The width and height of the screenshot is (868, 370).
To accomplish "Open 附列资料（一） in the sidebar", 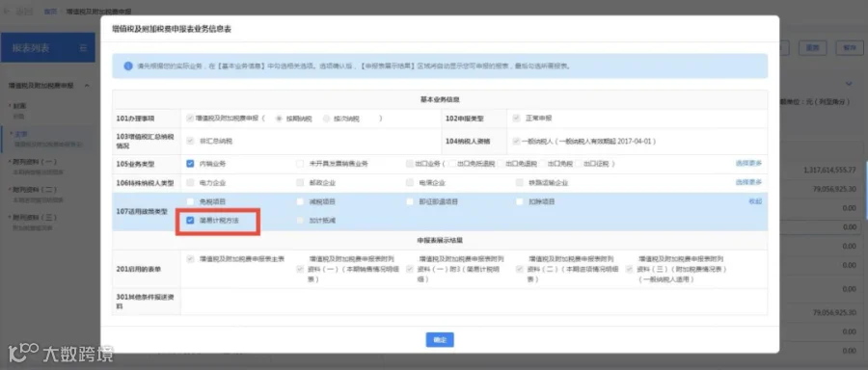I will coord(35,162).
